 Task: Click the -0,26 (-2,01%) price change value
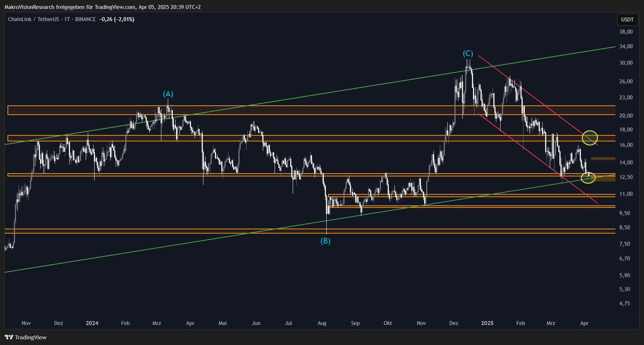pos(116,19)
